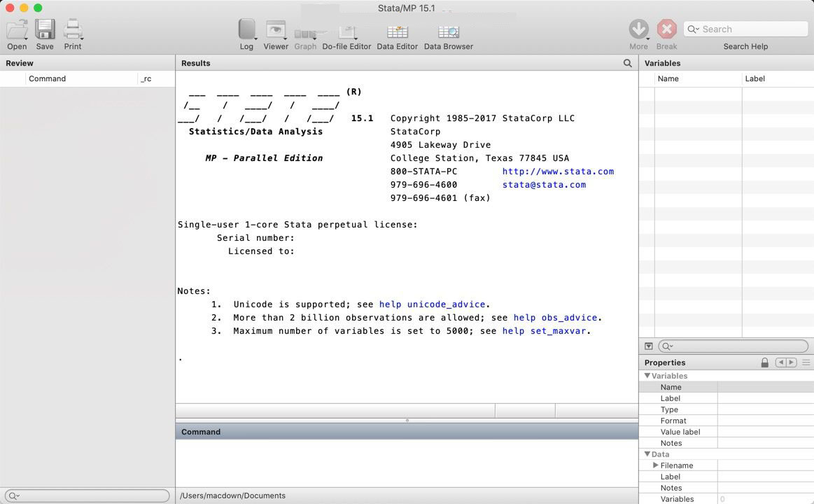Open the Variables filter options dropdown

(x=648, y=346)
